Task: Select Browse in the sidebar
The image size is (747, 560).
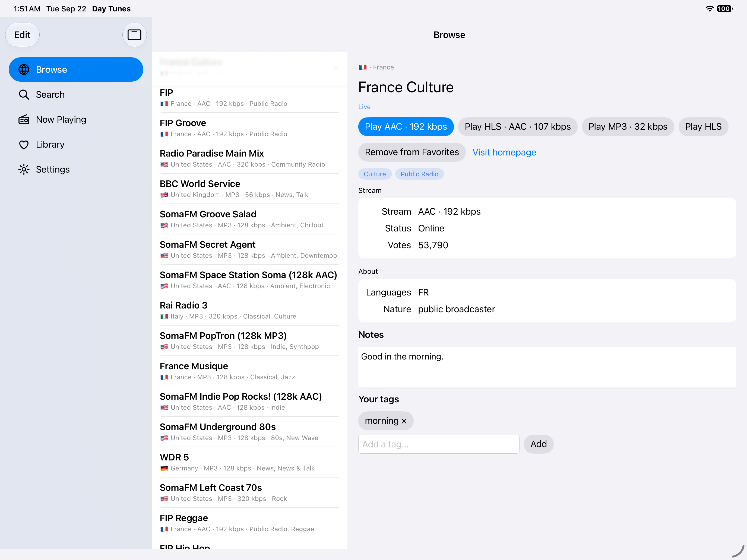Action: click(76, 69)
